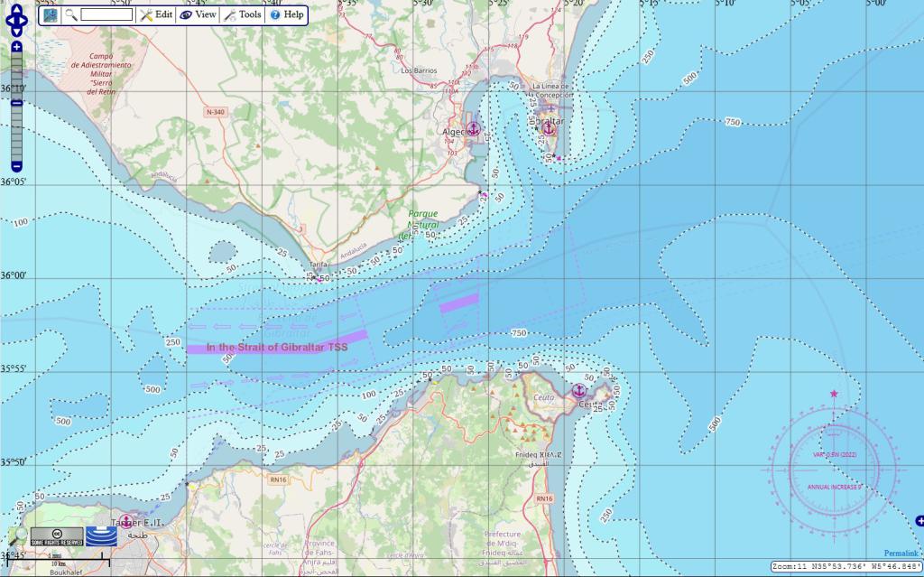The height and width of the screenshot is (577, 924).
Task: Click the magnifier search icon in toolbar
Action: point(71,15)
